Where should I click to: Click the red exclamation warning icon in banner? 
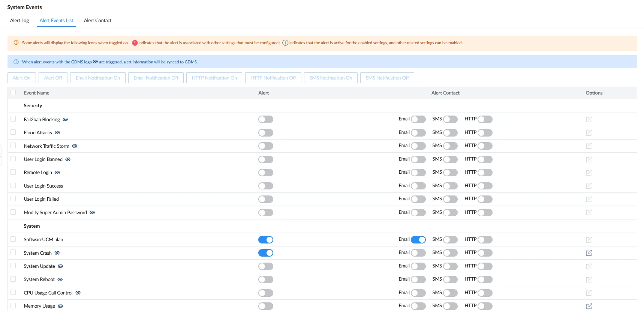point(135,43)
